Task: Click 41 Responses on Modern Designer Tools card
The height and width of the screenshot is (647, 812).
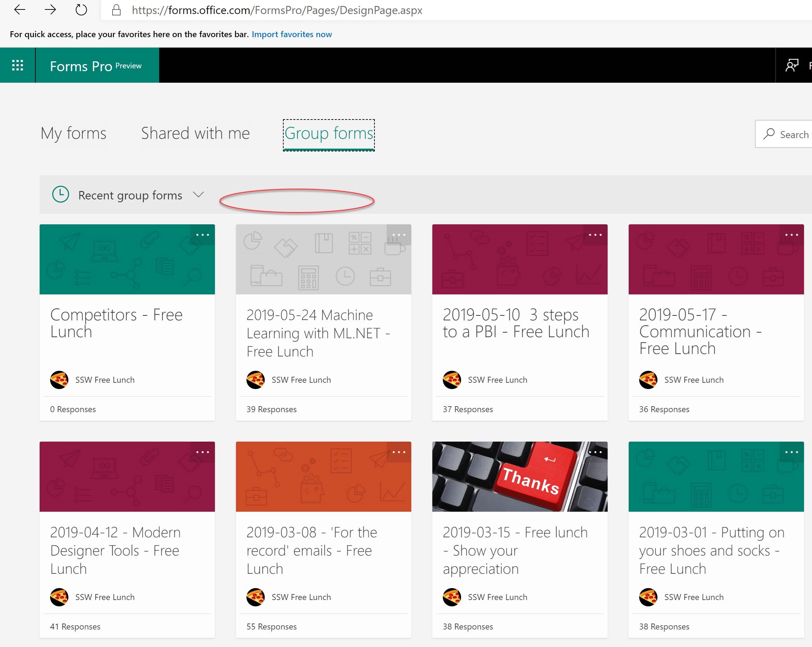Action: (x=75, y=627)
